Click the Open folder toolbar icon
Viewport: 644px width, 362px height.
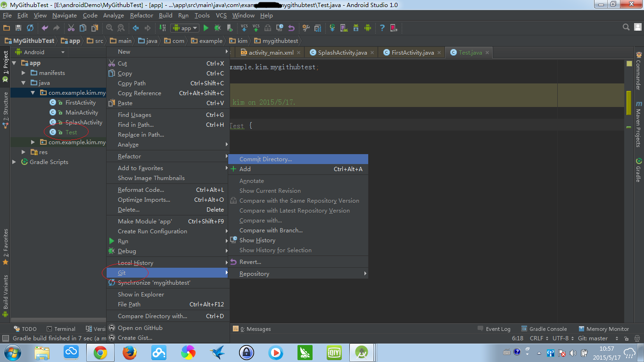[x=7, y=28]
